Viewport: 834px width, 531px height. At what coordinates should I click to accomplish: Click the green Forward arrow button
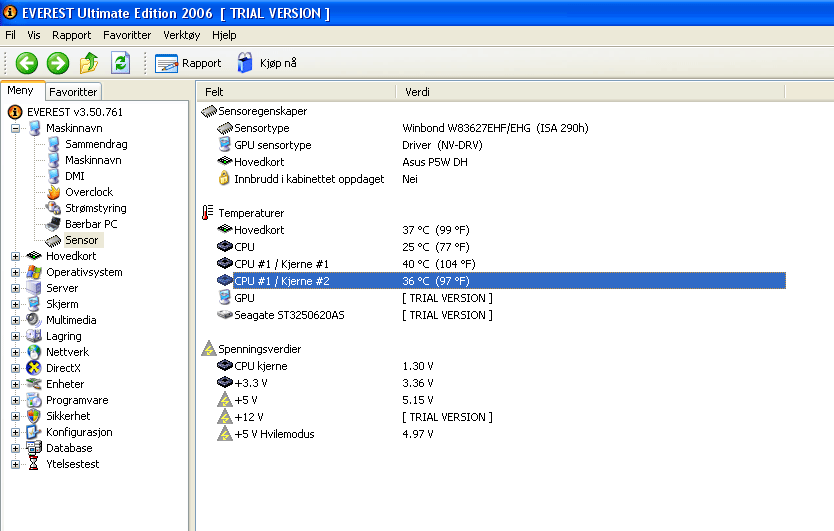[57, 63]
